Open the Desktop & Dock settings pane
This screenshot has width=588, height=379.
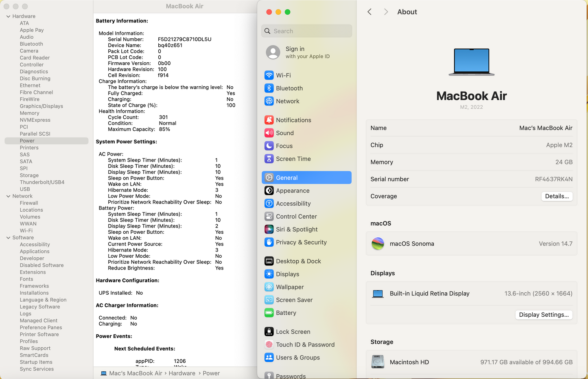pos(298,261)
